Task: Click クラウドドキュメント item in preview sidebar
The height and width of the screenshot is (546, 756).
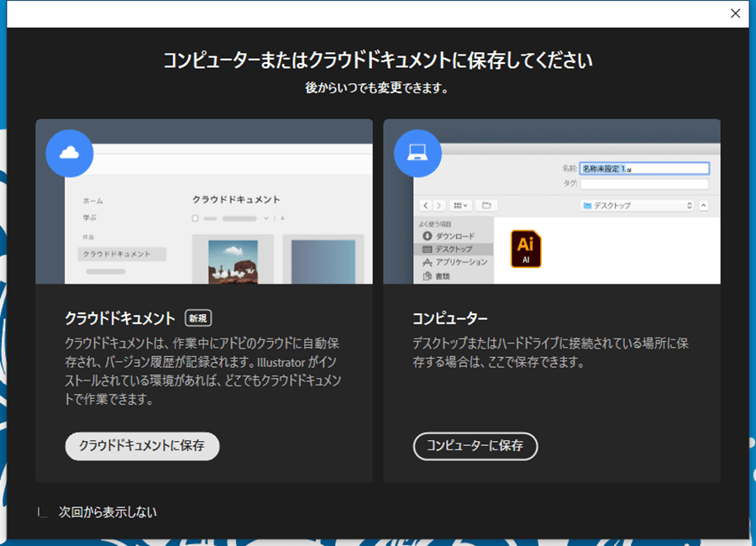Action: [x=122, y=254]
